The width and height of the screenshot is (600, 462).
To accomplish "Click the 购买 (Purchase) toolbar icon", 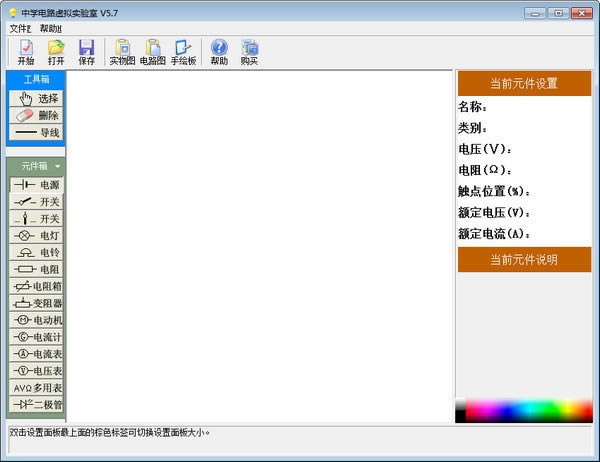I will 249,52.
